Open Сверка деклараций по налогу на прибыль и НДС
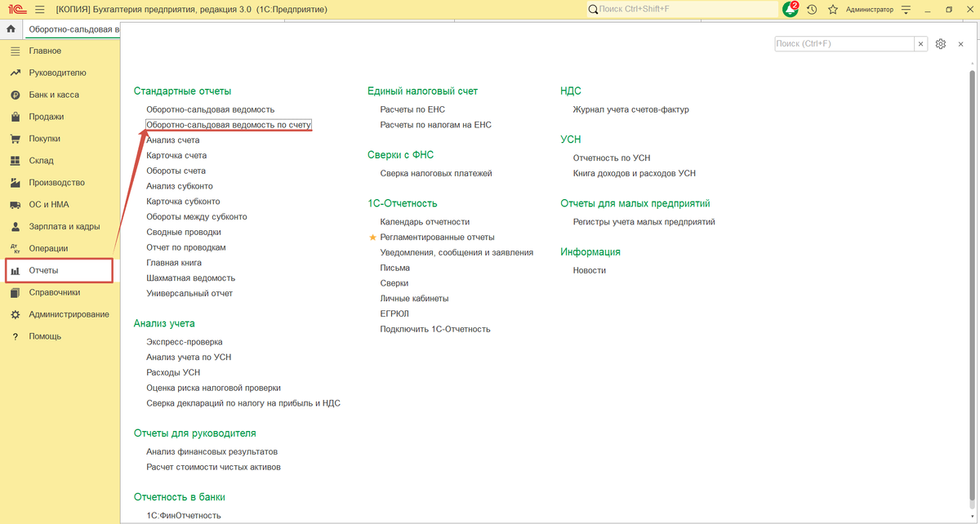Viewport: 980px width, 524px height. click(x=243, y=403)
